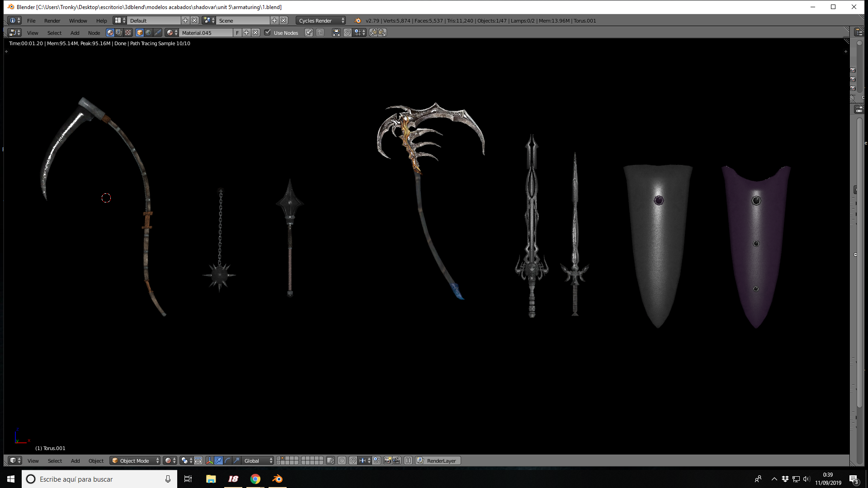Click the RenderLayer button
The width and height of the screenshot is (868, 488).
click(438, 460)
